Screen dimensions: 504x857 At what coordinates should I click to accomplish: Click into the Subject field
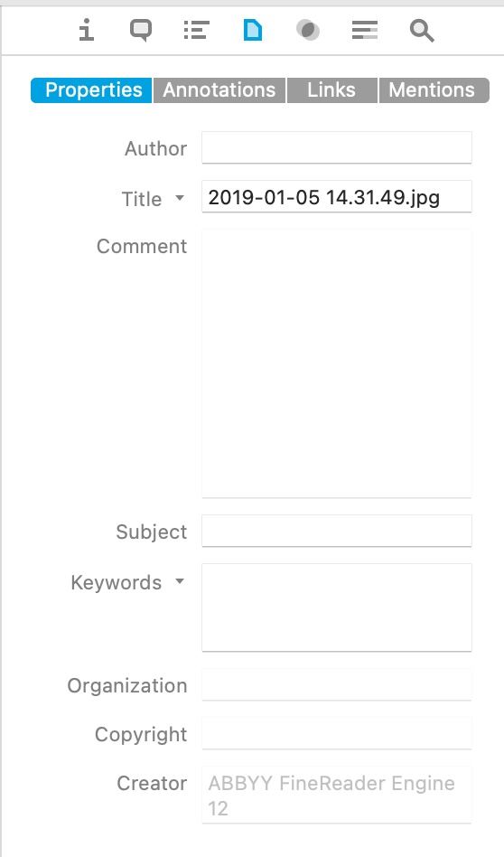coord(337,531)
